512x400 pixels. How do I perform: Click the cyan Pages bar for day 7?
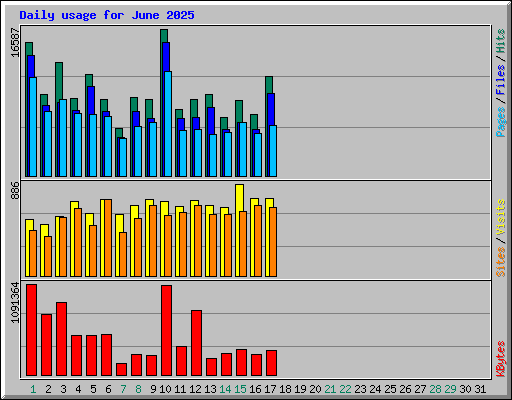[123, 157]
